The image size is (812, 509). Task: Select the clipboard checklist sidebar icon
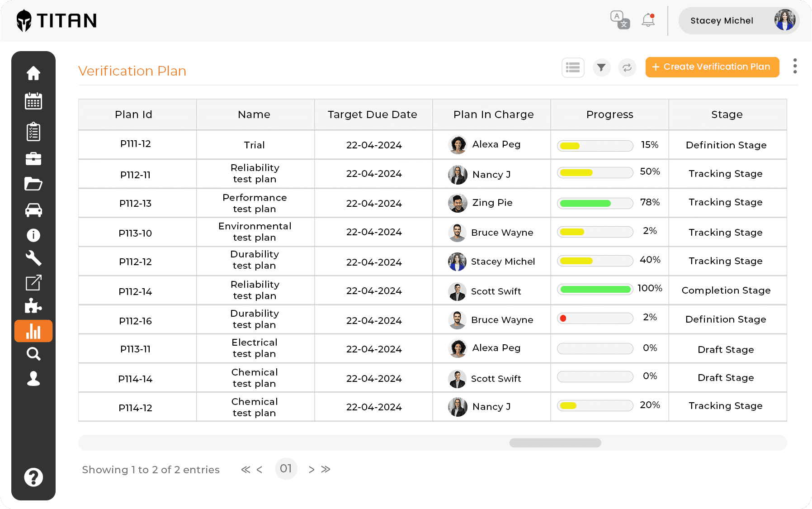33,132
